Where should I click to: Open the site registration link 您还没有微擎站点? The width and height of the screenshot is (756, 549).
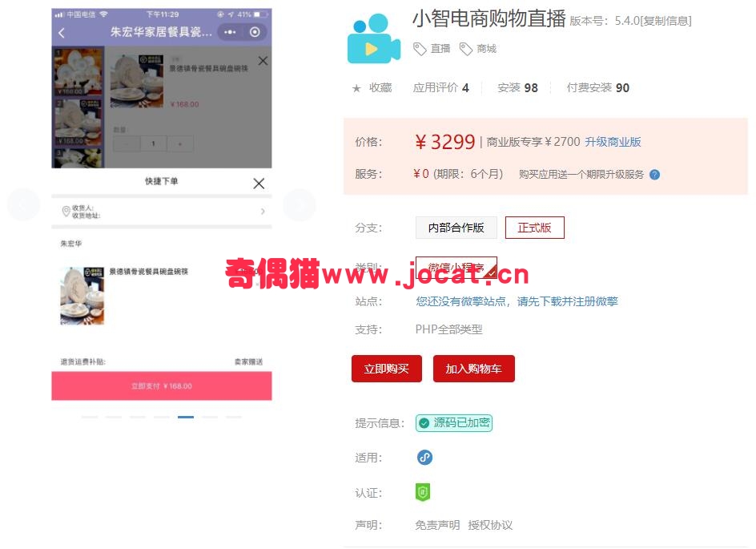517,301
